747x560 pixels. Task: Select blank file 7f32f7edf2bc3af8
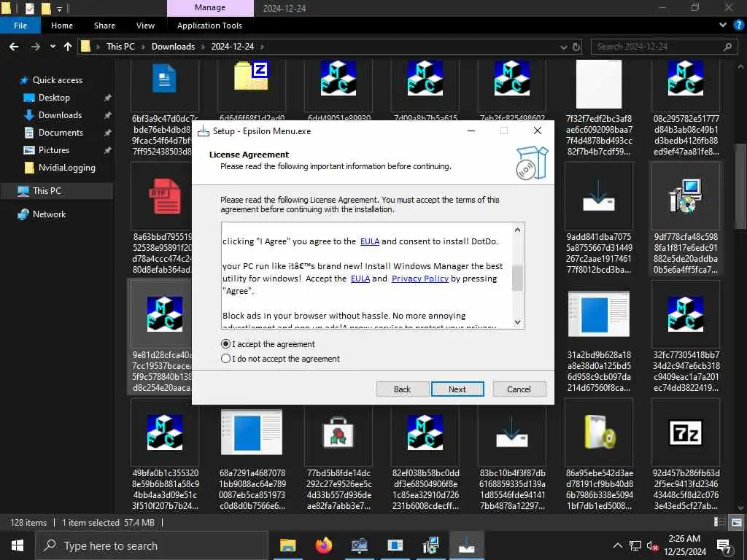(x=598, y=85)
